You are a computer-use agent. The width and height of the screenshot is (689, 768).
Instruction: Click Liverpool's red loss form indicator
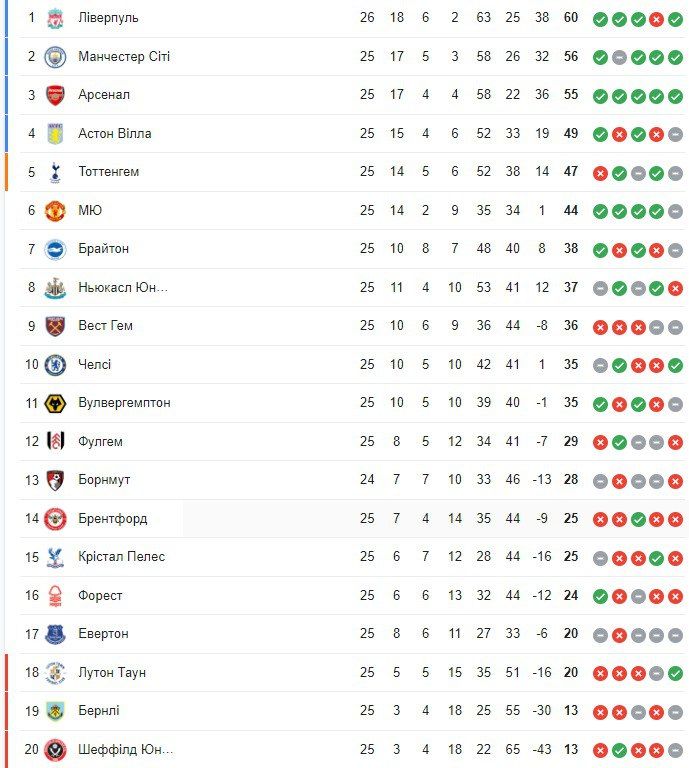(x=656, y=19)
